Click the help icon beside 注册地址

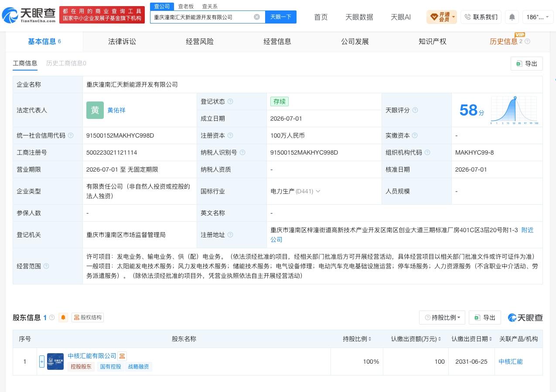(x=230, y=235)
